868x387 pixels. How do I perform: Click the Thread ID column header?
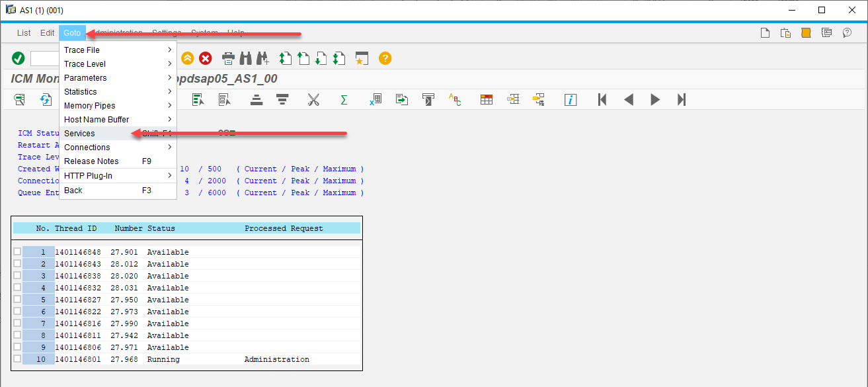click(x=75, y=228)
